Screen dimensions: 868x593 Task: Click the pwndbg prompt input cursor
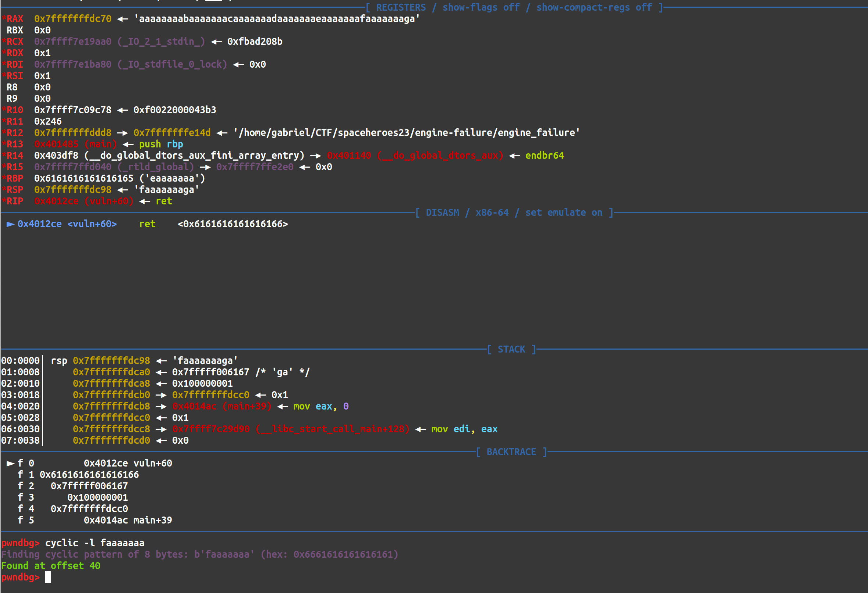[48, 577]
